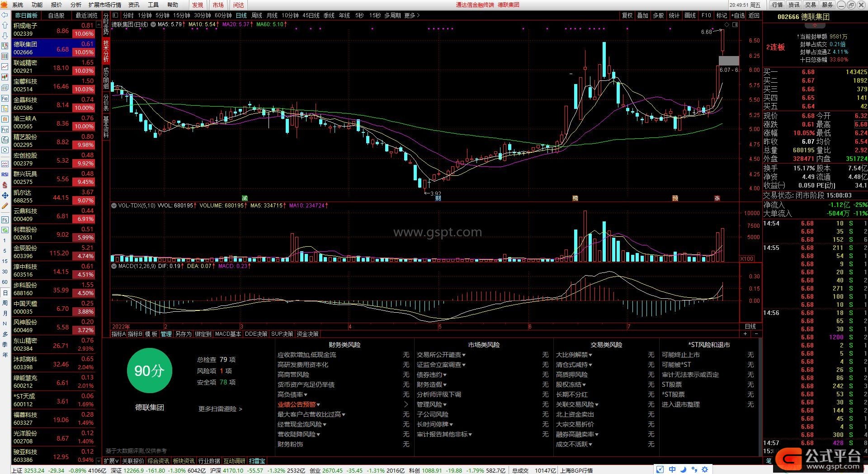The width and height of the screenshot is (868, 474).
Task: Click the arrow next to 业绩公告预警 row
Action: [x=406, y=405]
